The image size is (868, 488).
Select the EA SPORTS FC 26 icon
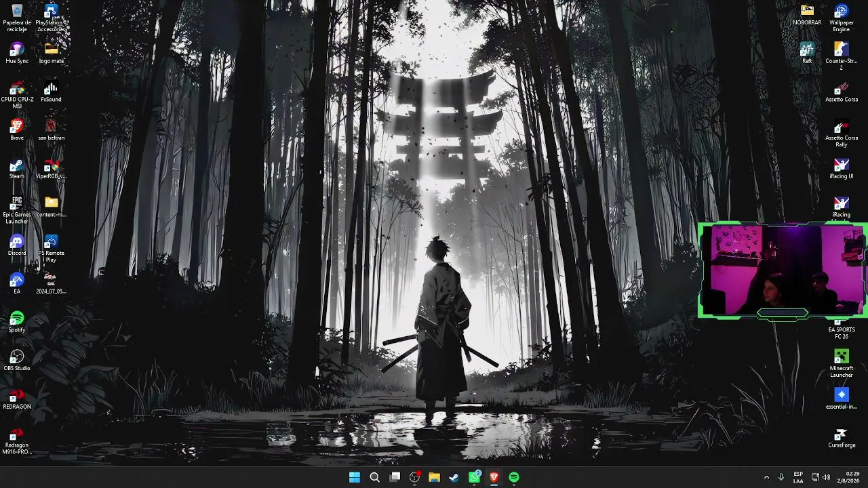842,329
